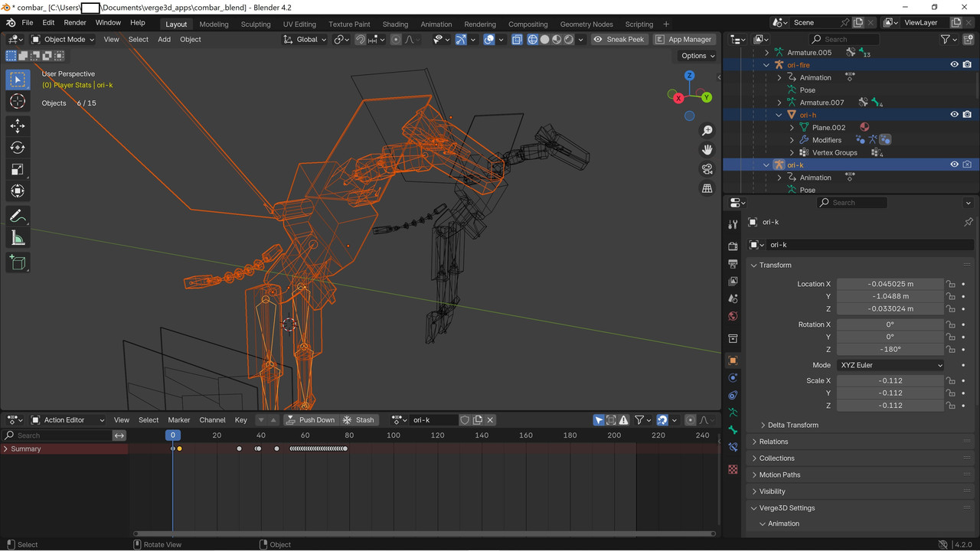Choose the Measure tool
980x551 pixels.
pyautogui.click(x=18, y=239)
